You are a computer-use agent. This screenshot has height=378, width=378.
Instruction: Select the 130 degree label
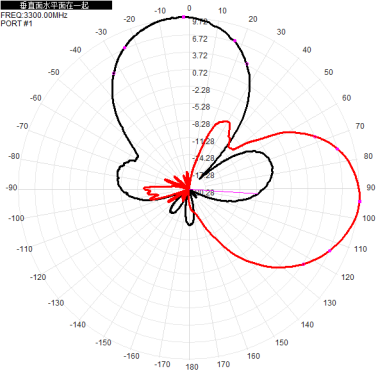tap(329, 303)
